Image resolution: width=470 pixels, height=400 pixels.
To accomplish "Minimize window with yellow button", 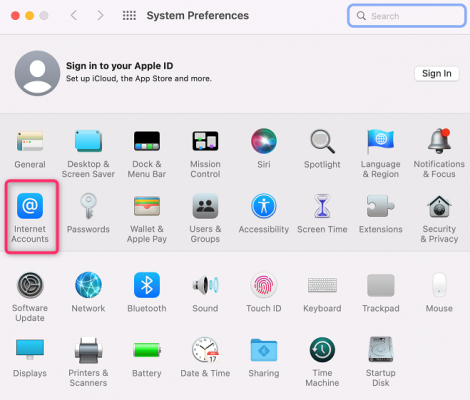I will (30, 16).
